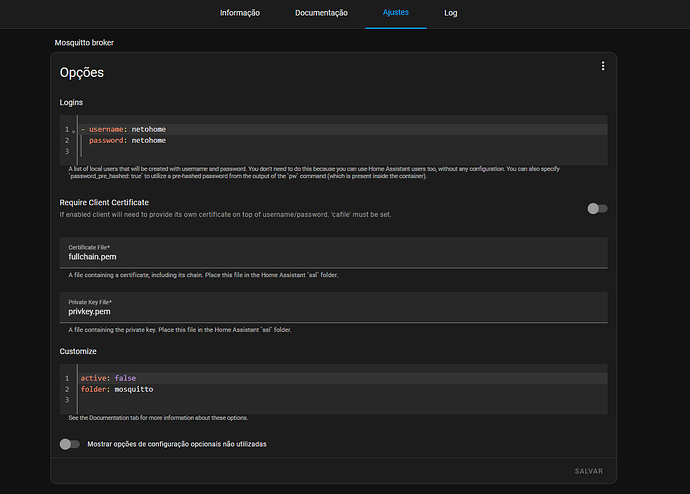Click the client certificate 'cafile' description text

(x=225, y=215)
